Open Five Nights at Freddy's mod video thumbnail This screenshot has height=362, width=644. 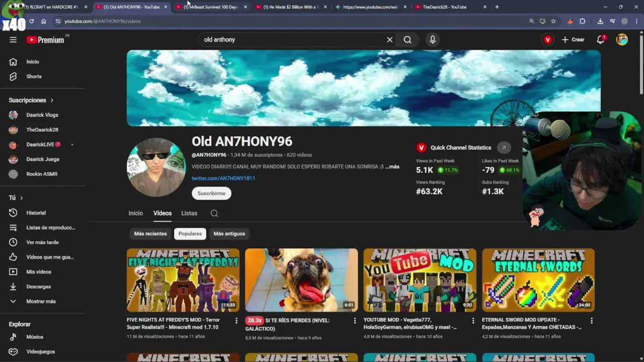click(183, 280)
